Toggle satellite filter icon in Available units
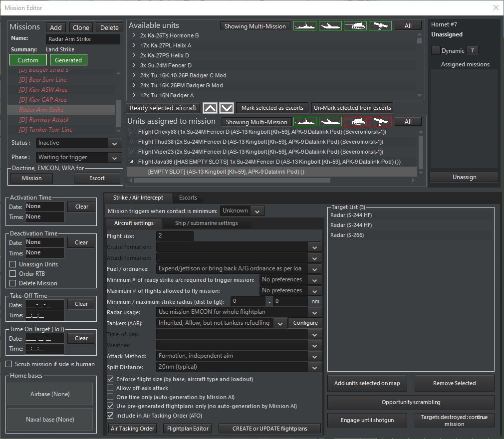Screen dimensions: 504x439 pos(380,26)
